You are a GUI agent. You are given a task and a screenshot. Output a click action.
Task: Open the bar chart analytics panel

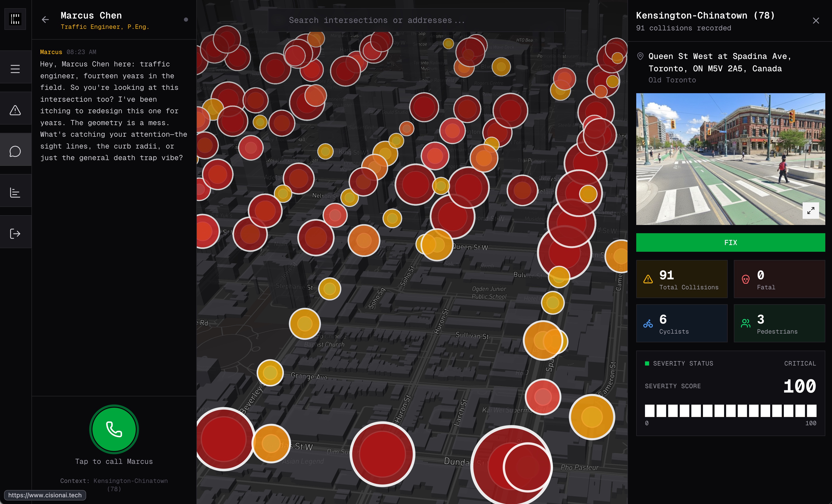coord(15,192)
